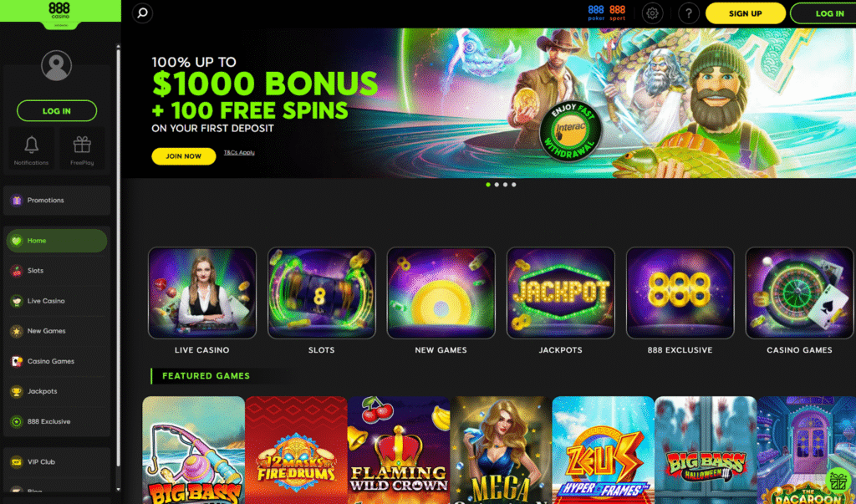Click the yellow SIGN UP button
Image resolution: width=856 pixels, height=504 pixels.
(x=745, y=13)
